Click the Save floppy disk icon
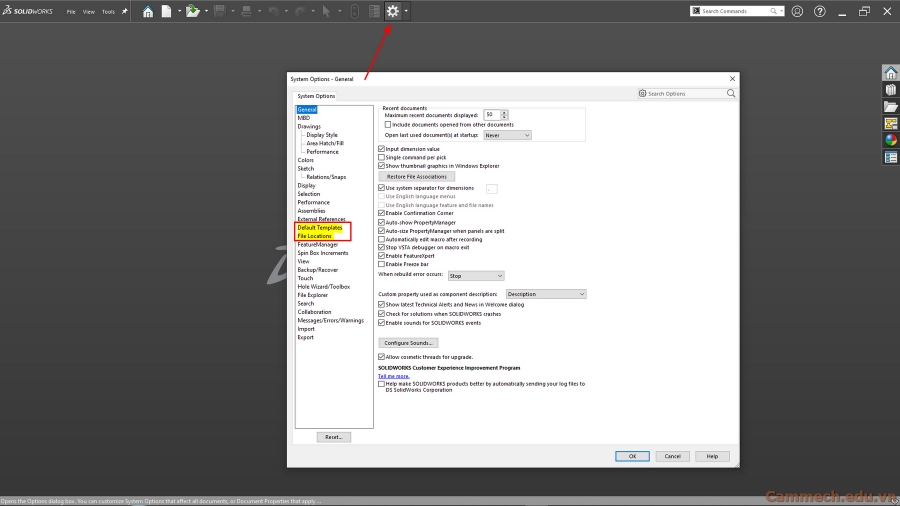The image size is (900, 506). pos(219,11)
